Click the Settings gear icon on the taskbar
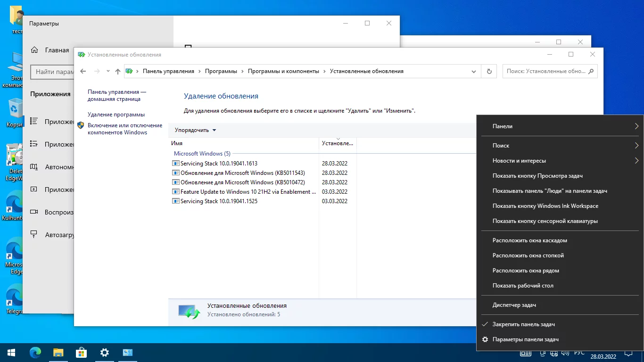The height and width of the screenshot is (362, 644). pyautogui.click(x=105, y=352)
